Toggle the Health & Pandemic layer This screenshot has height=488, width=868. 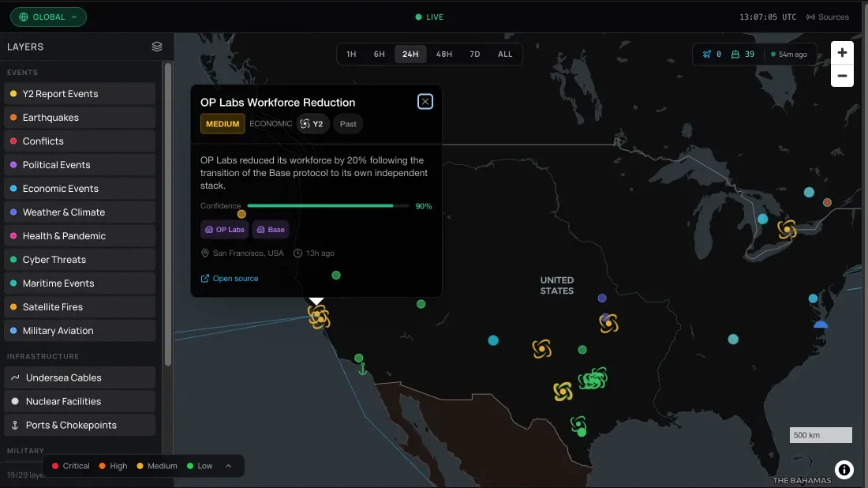coord(80,236)
